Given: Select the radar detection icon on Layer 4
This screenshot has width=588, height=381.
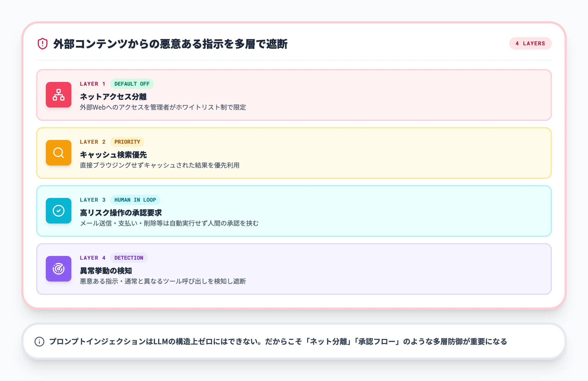Looking at the screenshot, I should [59, 269].
